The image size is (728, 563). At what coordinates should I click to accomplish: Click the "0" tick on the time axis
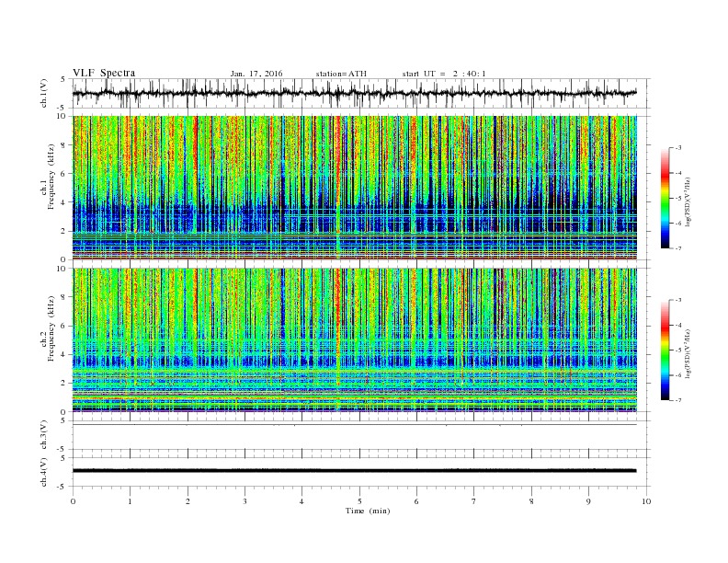(x=73, y=501)
